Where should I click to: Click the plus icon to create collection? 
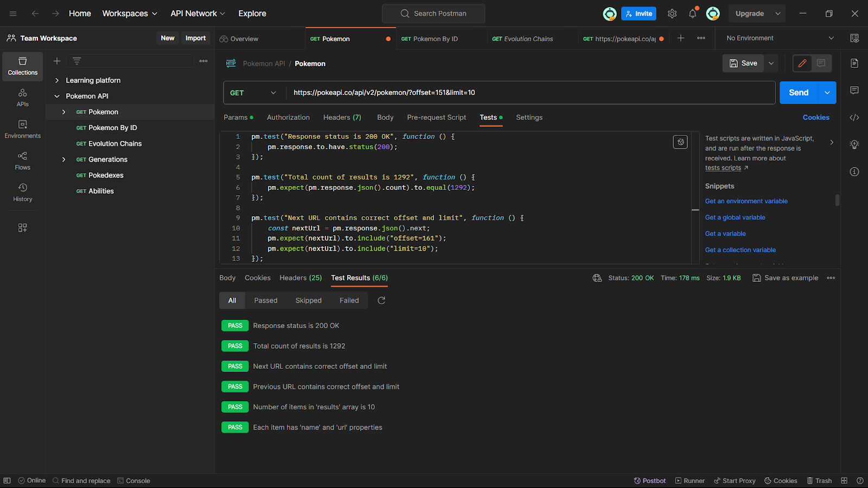57,61
